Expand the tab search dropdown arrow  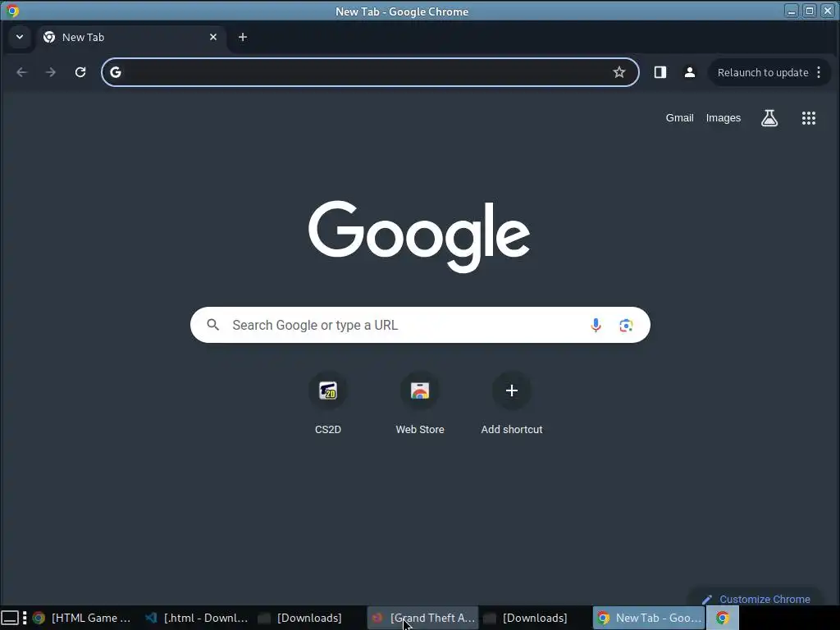click(x=20, y=37)
